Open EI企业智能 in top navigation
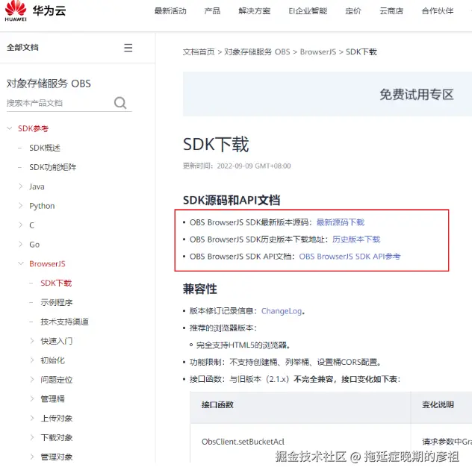The width and height of the screenshot is (472, 476). (308, 11)
